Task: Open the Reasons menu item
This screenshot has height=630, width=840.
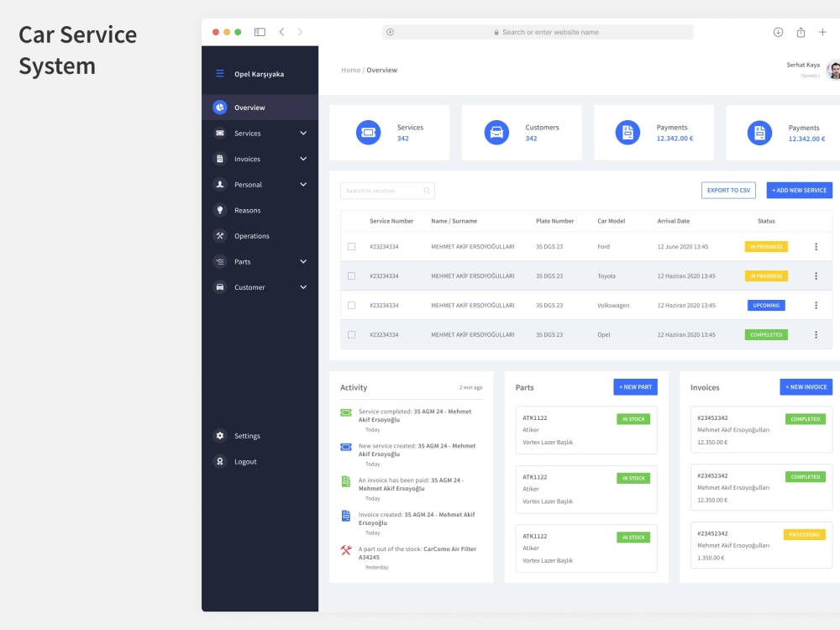Action: tap(260, 210)
